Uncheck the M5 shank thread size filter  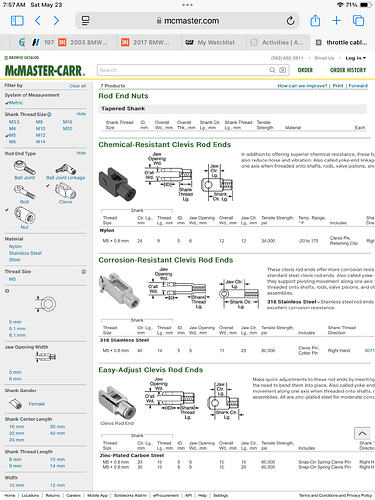click(x=11, y=135)
